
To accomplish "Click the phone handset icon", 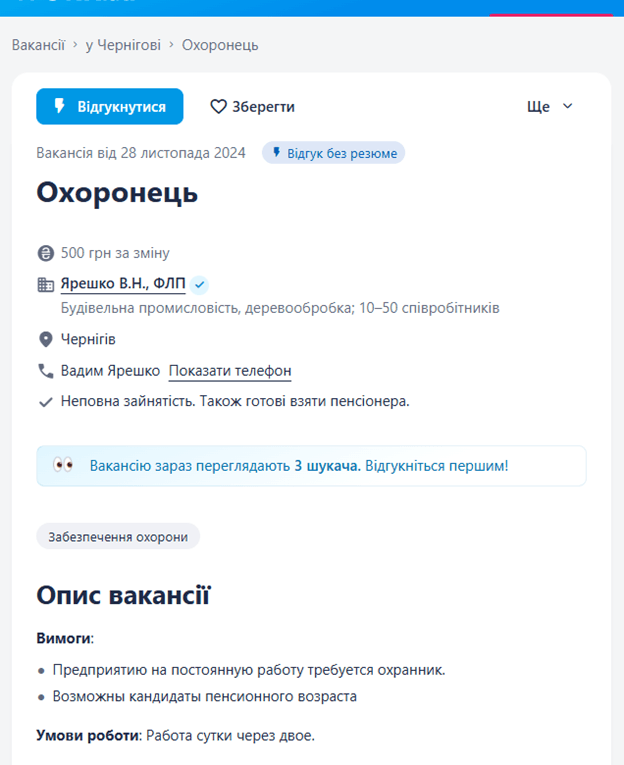I will coord(45,371).
